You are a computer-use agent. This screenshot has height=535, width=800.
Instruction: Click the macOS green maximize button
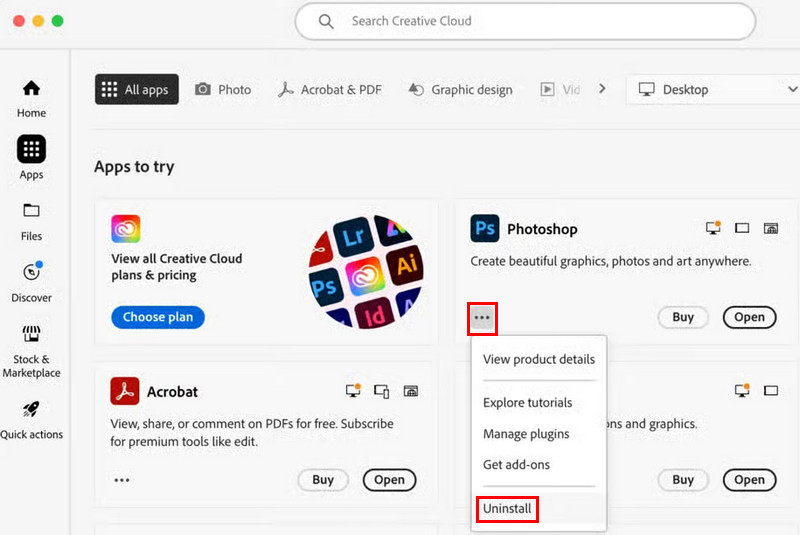(58, 21)
